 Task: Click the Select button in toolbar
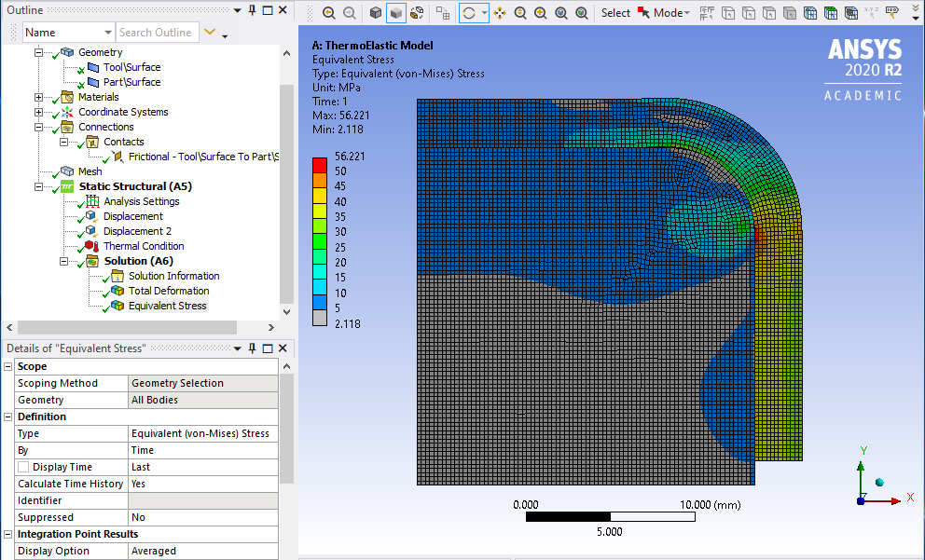[x=615, y=13]
